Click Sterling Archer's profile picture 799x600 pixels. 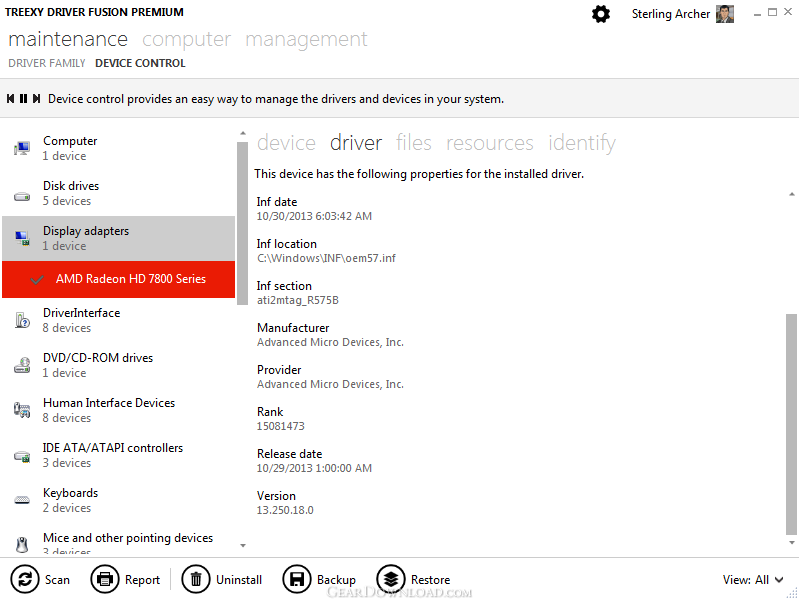[x=725, y=14]
